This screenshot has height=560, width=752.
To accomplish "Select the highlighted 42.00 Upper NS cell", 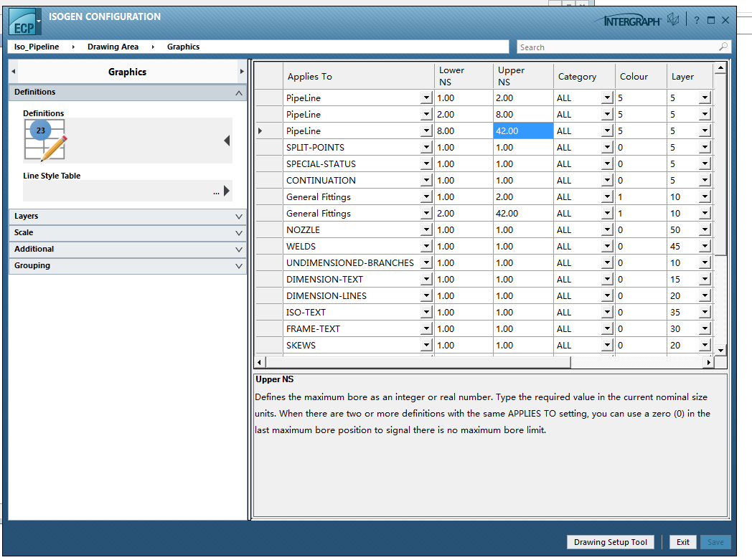I will (x=523, y=130).
